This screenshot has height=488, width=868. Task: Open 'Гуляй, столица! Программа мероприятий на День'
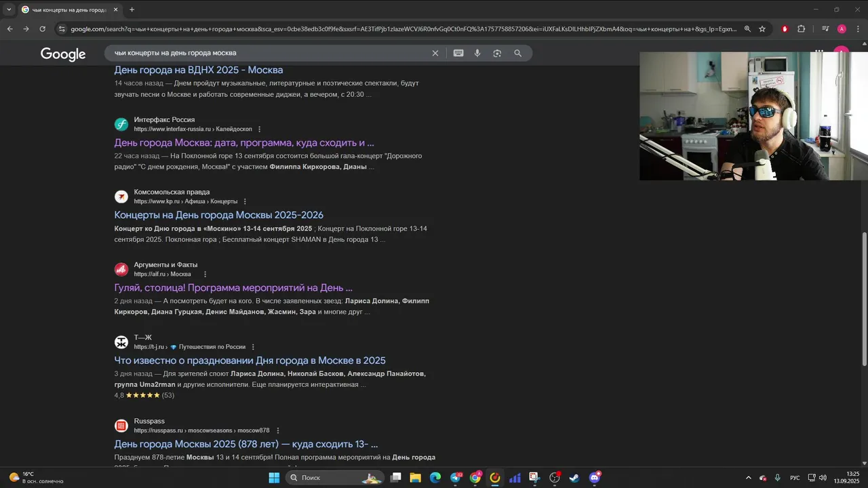[x=233, y=288]
